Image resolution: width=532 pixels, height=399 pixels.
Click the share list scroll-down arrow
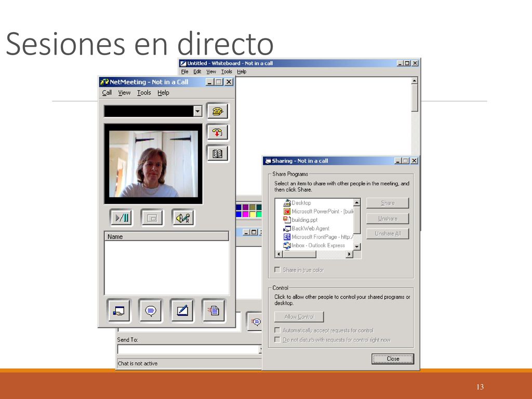356,247
